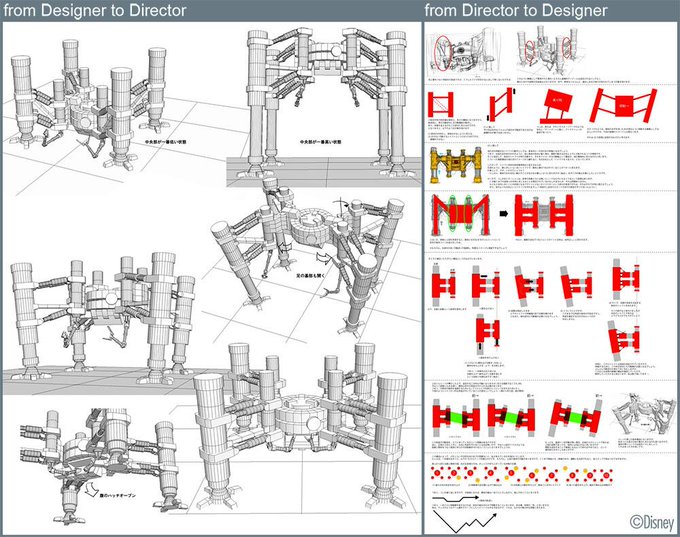Open the top-left crouched mech wireframe render
680x537 pixels.
pyautogui.click(x=87, y=104)
